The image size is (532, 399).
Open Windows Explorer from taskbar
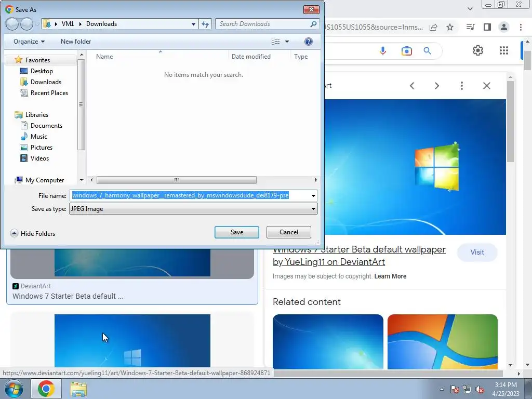click(78, 389)
